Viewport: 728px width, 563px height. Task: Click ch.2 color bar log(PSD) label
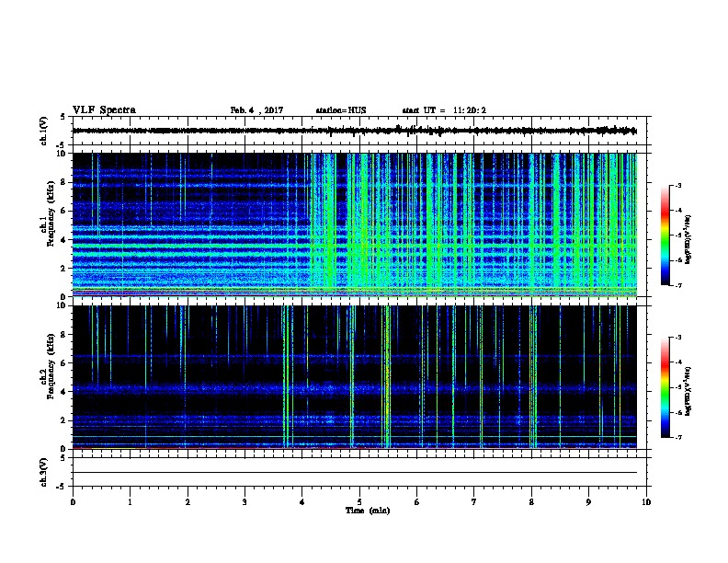coord(688,391)
